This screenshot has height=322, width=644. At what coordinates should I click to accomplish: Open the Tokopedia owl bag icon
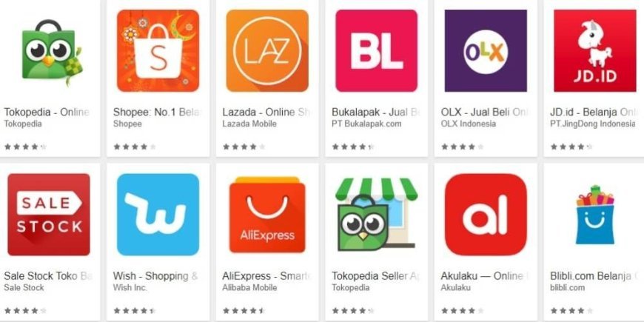tap(50, 51)
